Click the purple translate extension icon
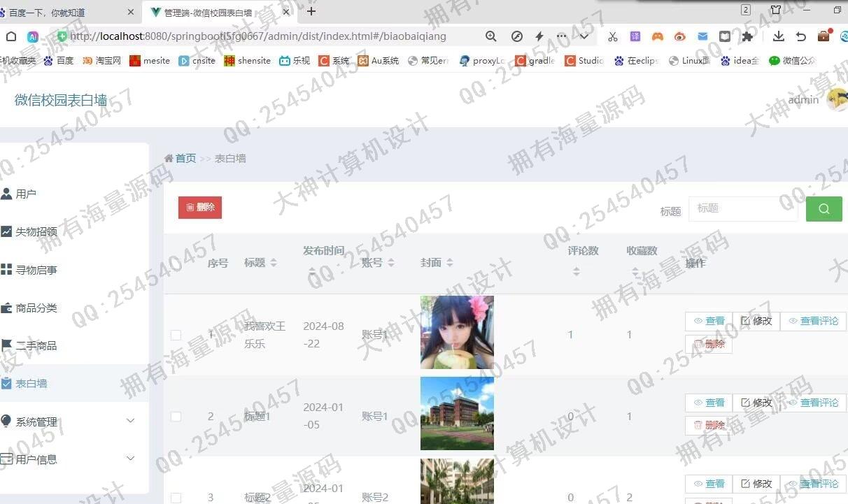 pyautogui.click(x=635, y=36)
